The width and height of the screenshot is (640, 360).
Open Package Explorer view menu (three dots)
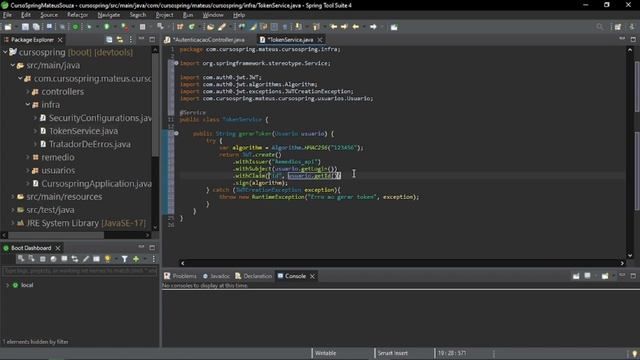point(131,40)
